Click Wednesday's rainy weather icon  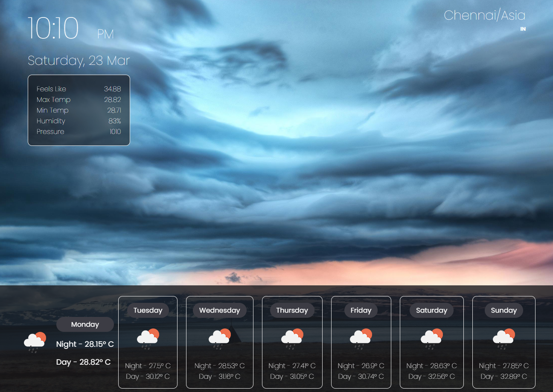219,337
